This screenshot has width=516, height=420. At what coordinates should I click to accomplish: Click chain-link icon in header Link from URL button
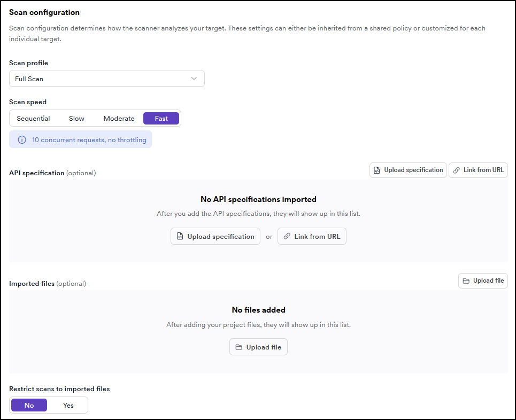click(456, 170)
